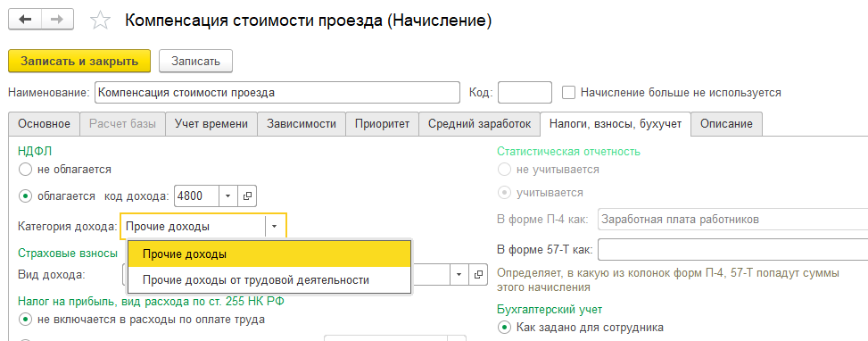Expand the Вид дохода dropdown arrow
Viewport: 868px width, 341px height.
pyautogui.click(x=459, y=274)
